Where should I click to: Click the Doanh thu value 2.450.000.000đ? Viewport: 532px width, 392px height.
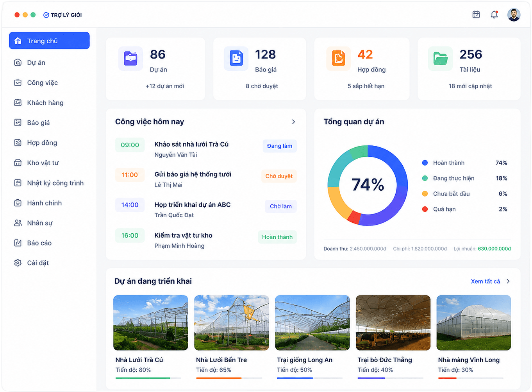(368, 249)
